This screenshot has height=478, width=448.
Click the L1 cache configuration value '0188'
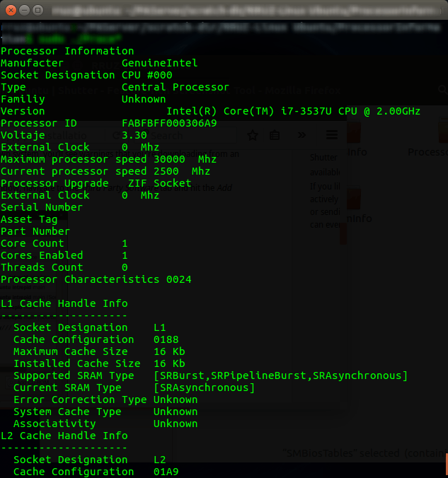point(166,339)
